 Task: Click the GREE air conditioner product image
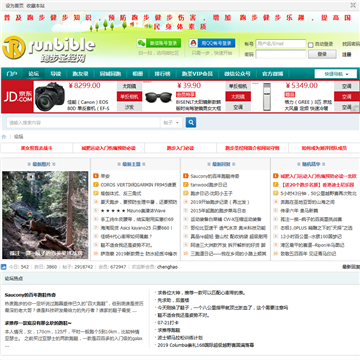click(267, 97)
